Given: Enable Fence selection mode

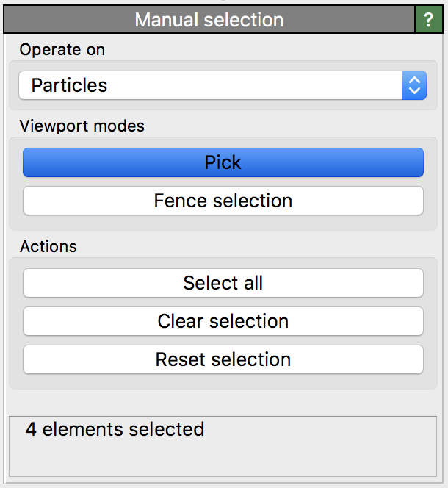Looking at the screenshot, I should (223, 201).
